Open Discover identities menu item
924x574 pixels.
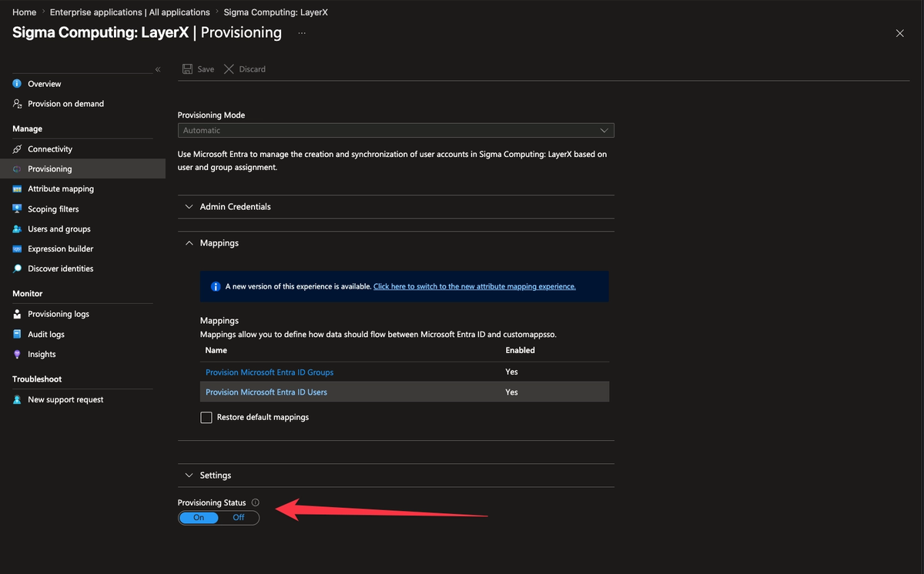point(61,269)
